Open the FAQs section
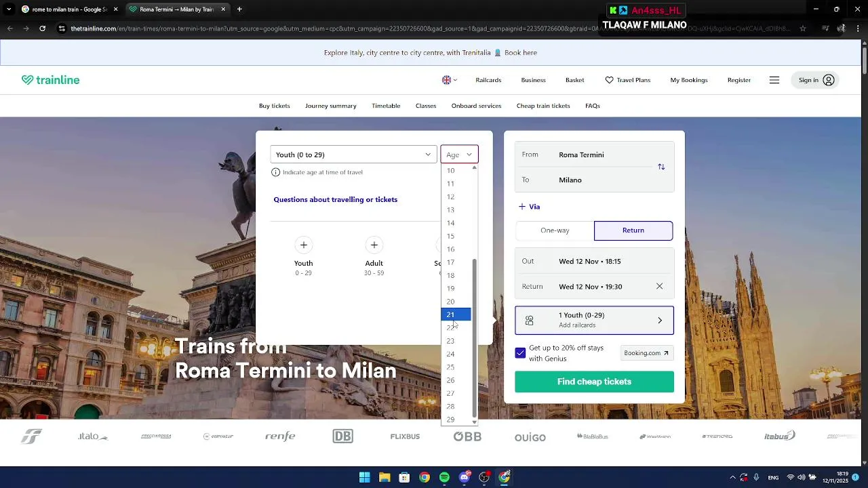The image size is (868, 488). [593, 106]
